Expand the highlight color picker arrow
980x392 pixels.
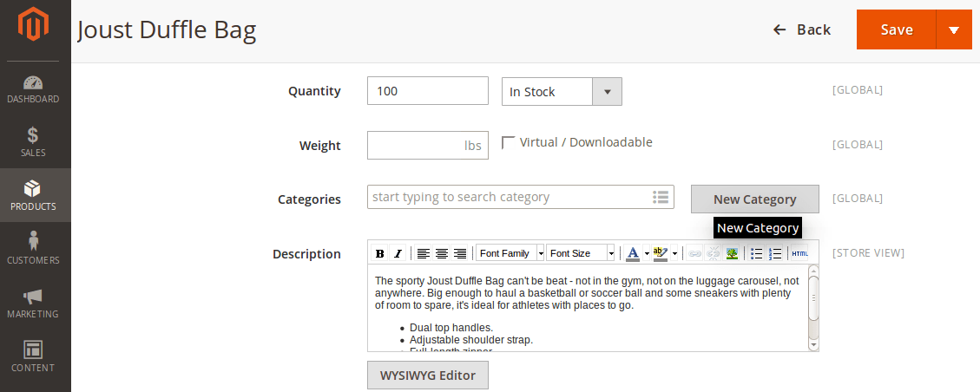point(674,253)
